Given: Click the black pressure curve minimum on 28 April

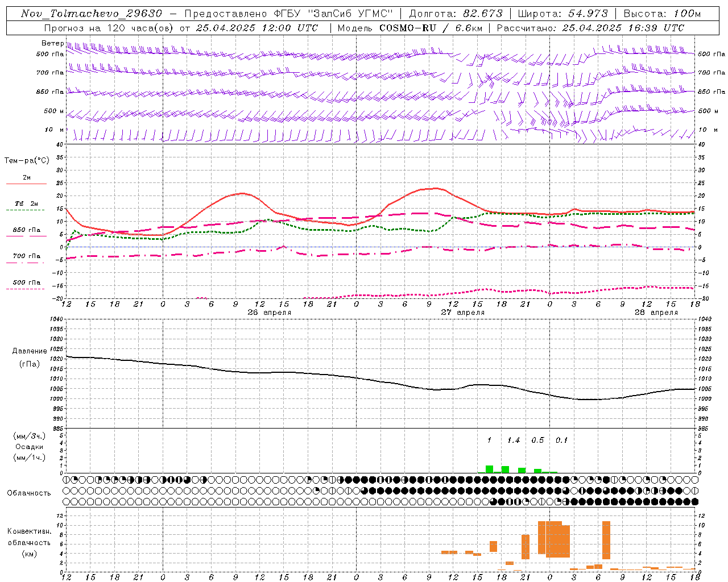Looking at the screenshot, I should [589, 400].
